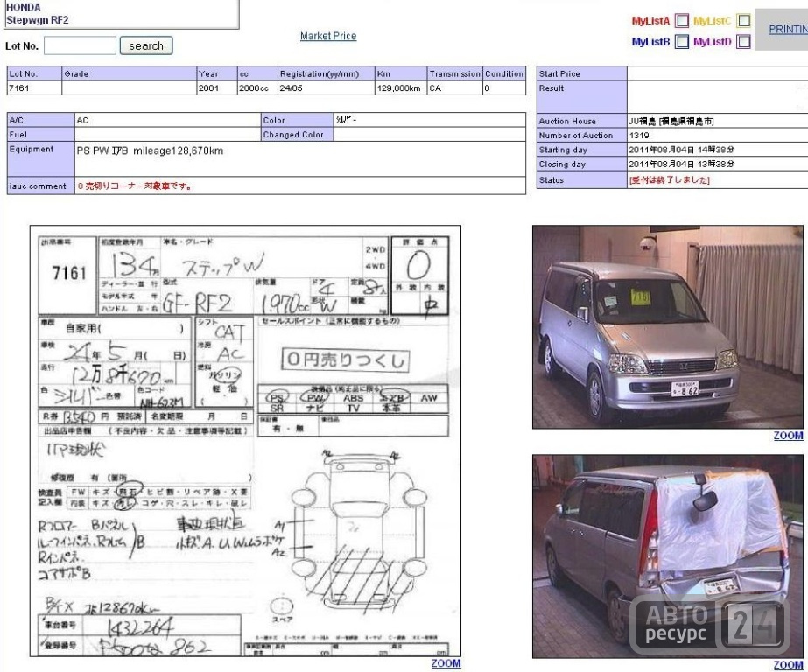This screenshot has width=808, height=672.
Task: Open the PRINTING link
Action: click(788, 30)
